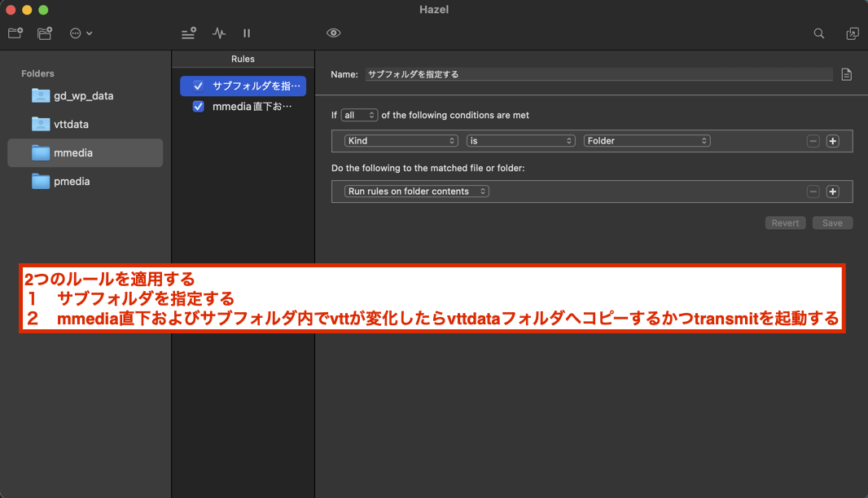Click the add folder group icon
Image resolution: width=868 pixels, height=498 pixels.
point(45,33)
